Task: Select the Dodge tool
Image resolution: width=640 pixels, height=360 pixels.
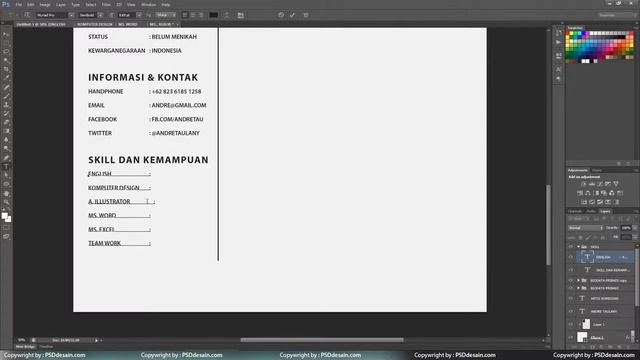Action: tap(6, 149)
